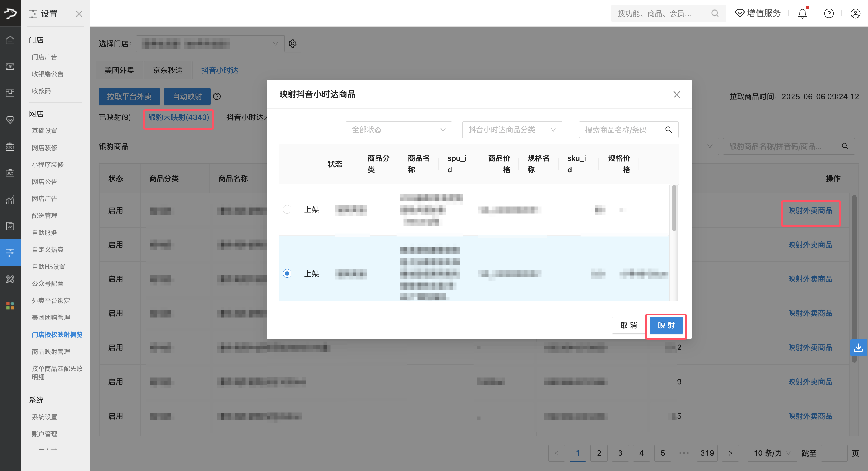Click the previous page arrow
The height and width of the screenshot is (471, 868).
[557, 453]
